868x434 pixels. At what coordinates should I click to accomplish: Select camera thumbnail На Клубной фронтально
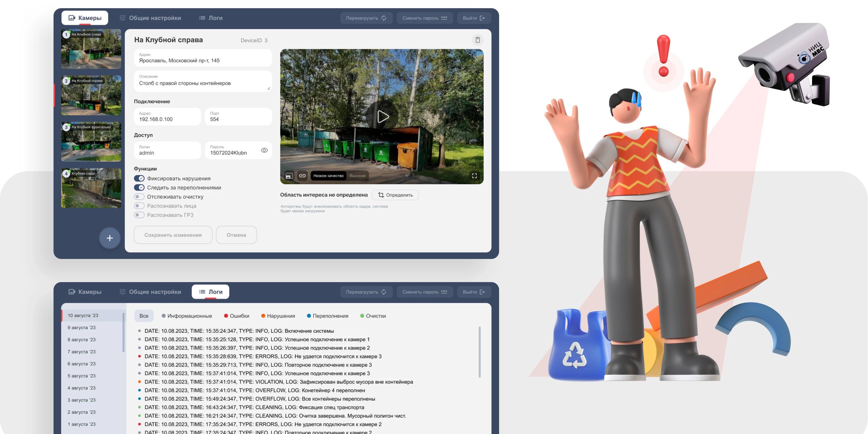pos(91,142)
